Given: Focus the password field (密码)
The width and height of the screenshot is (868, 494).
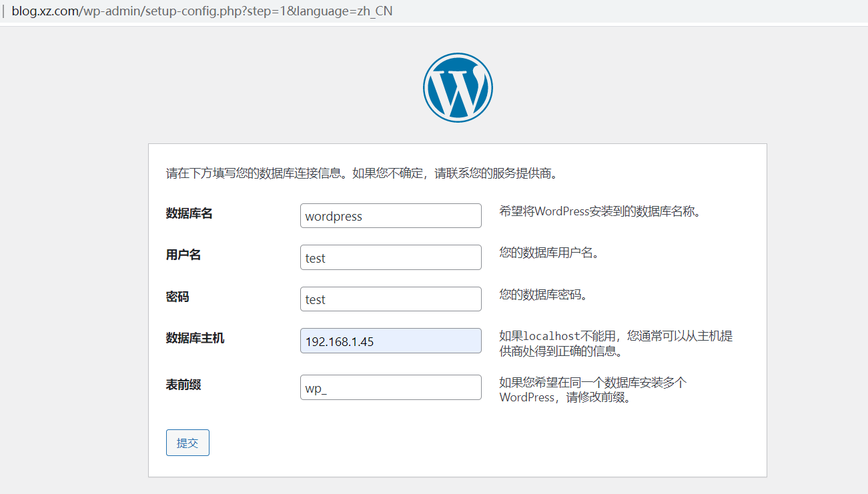Looking at the screenshot, I should tap(391, 299).
